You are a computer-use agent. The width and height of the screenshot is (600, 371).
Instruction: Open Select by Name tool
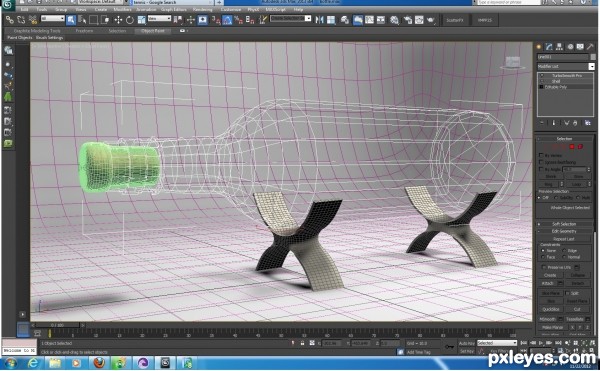(x=82, y=20)
